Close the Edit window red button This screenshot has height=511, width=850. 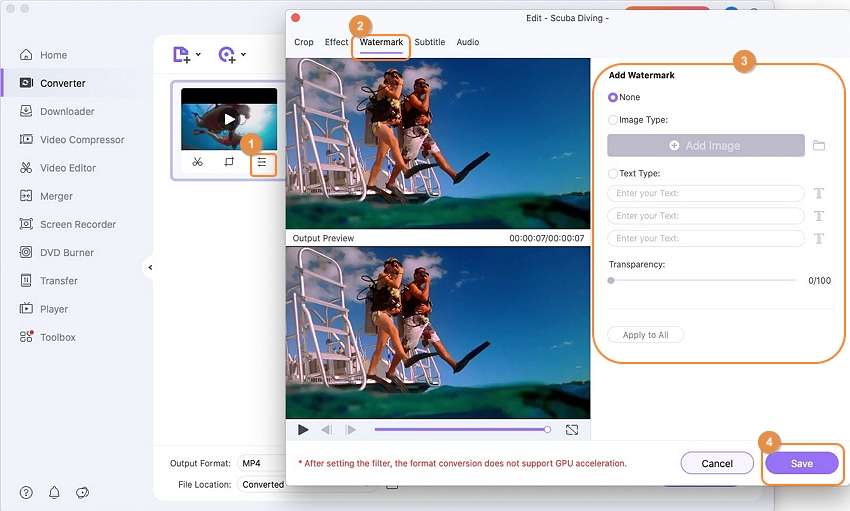tap(295, 18)
